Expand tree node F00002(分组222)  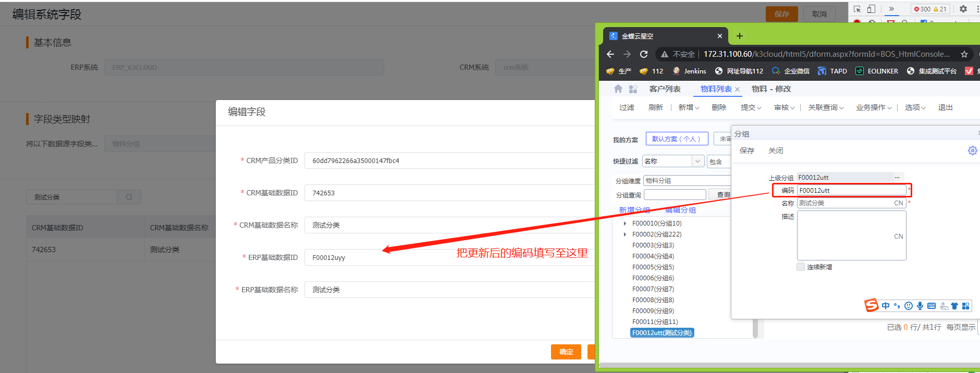click(625, 234)
